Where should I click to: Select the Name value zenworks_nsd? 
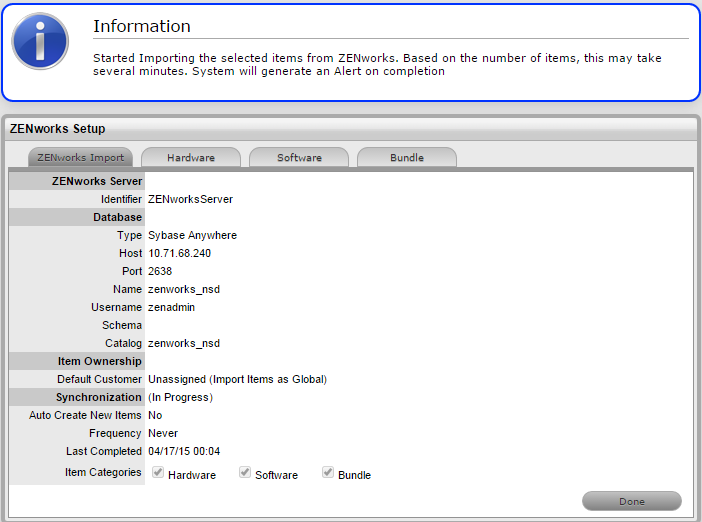point(184,290)
